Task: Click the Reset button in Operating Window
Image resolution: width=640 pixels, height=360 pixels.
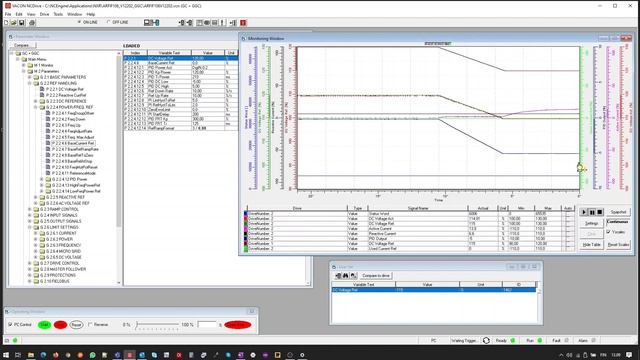Action: pos(76,325)
